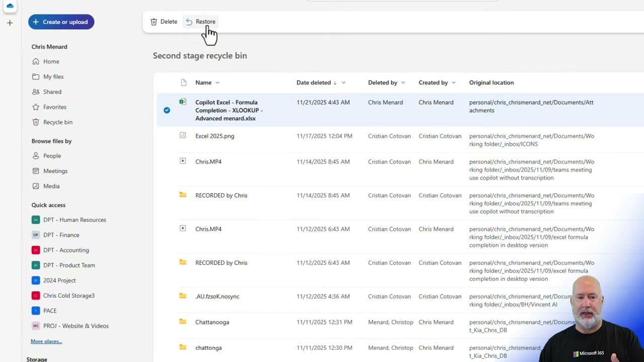The image size is (644, 362).
Task: Uncheck the selected Copilot Excel file
Action: pos(167,110)
